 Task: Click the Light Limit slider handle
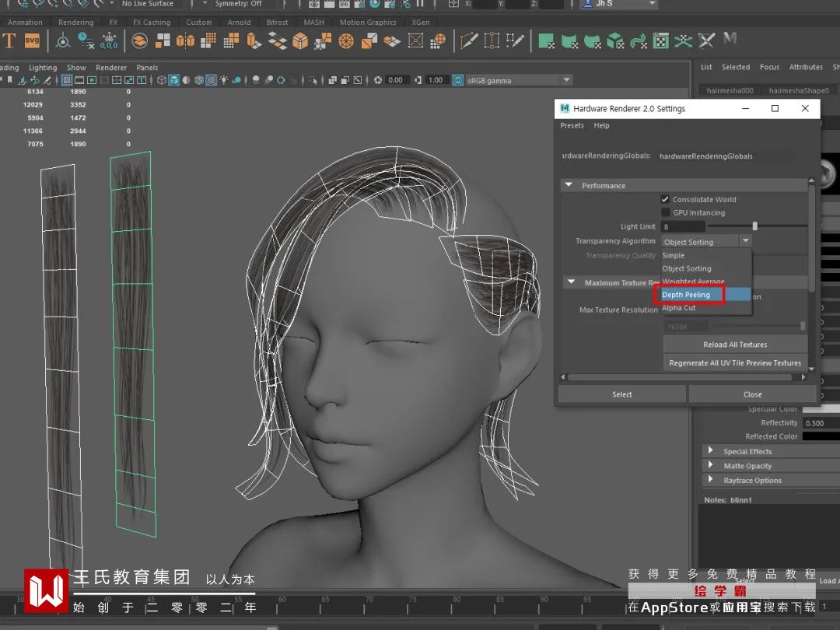pyautogui.click(x=754, y=226)
